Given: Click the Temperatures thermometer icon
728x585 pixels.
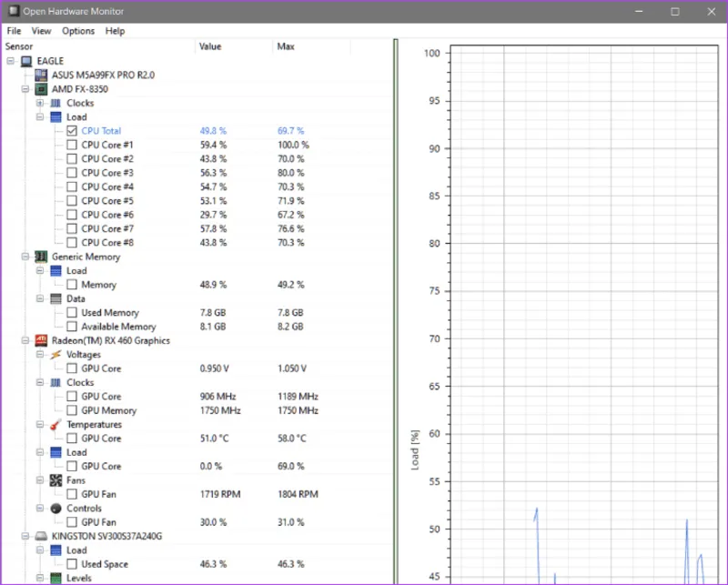Looking at the screenshot, I should (x=56, y=424).
